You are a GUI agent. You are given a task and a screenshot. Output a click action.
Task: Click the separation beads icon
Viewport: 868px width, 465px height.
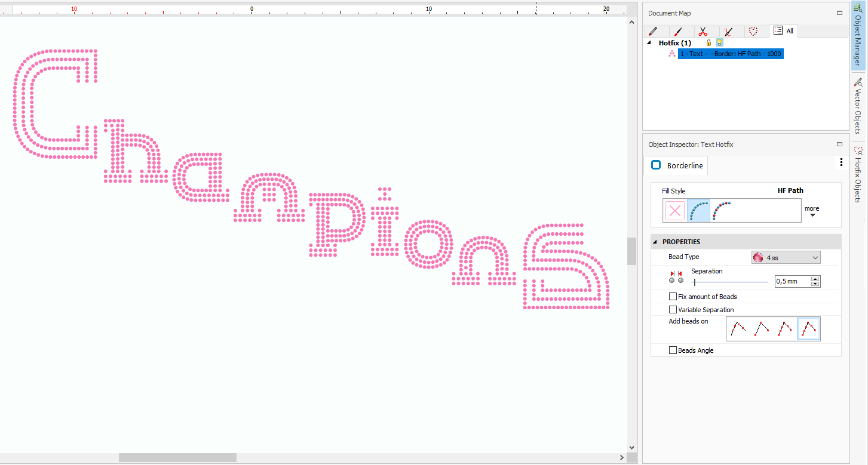click(676, 277)
